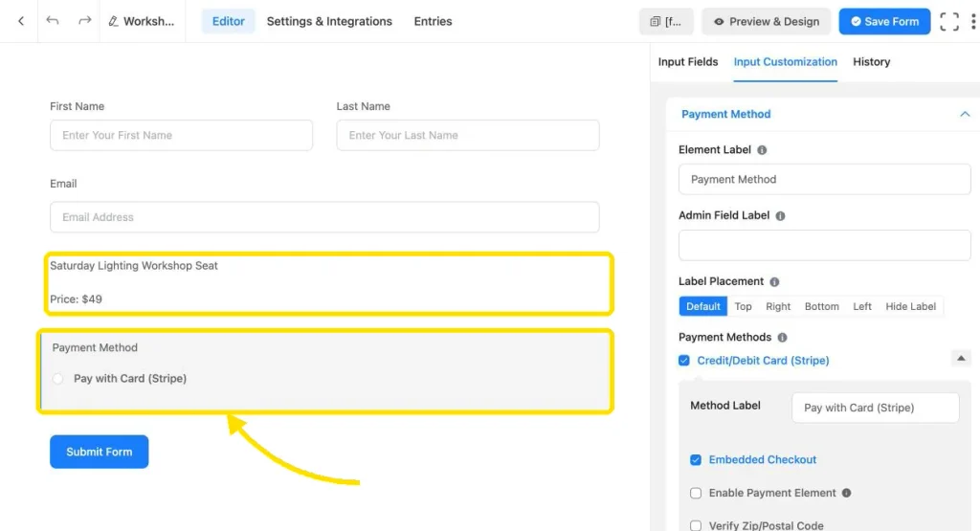The height and width of the screenshot is (531, 980).
Task: Uncheck the Embedded Checkout checkbox
Action: pyautogui.click(x=696, y=460)
